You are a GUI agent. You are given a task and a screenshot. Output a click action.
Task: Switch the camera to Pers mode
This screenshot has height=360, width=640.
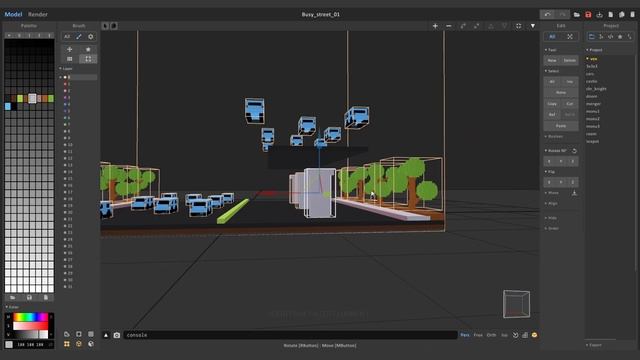[465, 335]
